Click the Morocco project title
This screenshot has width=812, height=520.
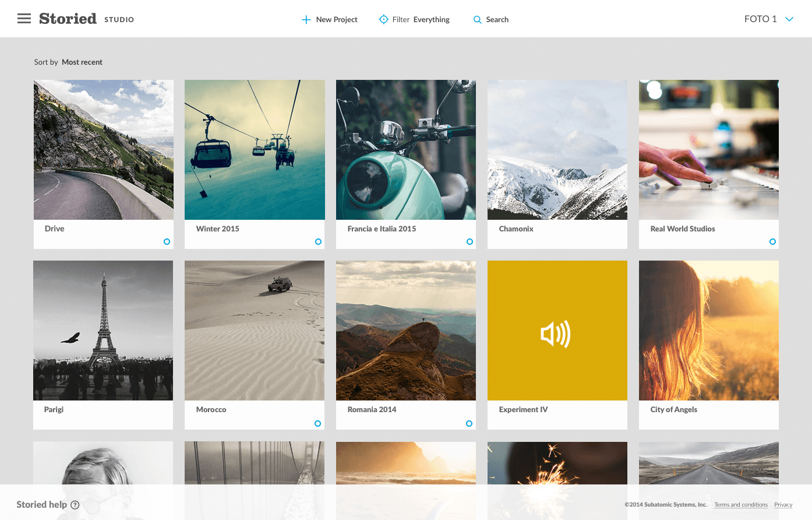pos(211,409)
